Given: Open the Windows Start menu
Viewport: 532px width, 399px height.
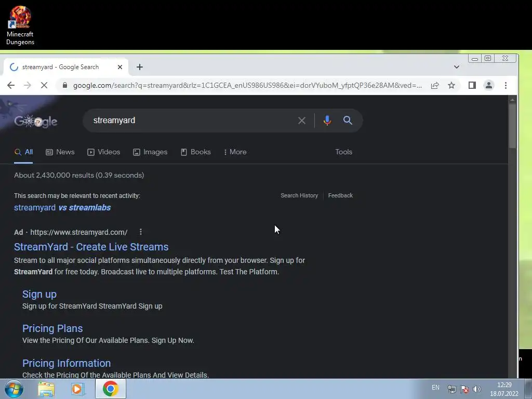Looking at the screenshot, I should tap(14, 389).
